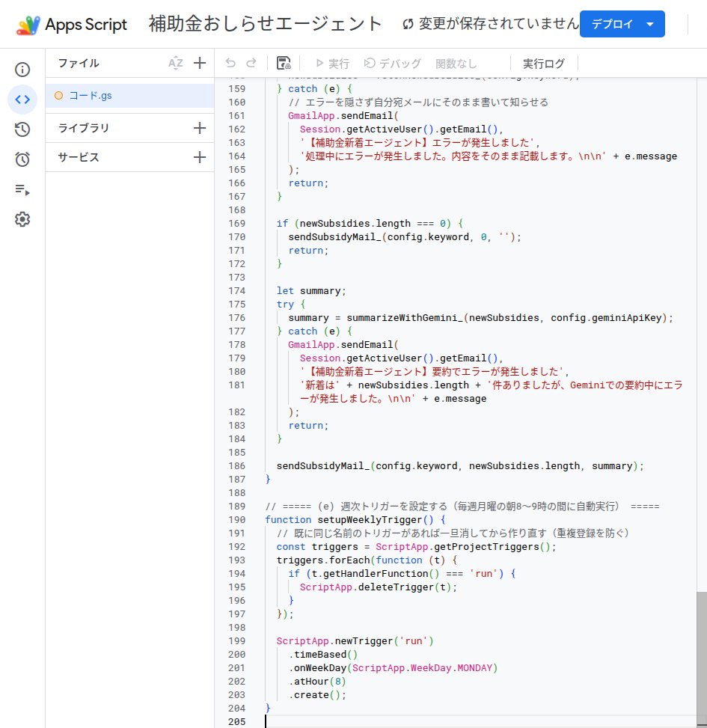Click 'const triggers' on line 192
Viewport: 707px width, 728px height.
click(x=317, y=547)
